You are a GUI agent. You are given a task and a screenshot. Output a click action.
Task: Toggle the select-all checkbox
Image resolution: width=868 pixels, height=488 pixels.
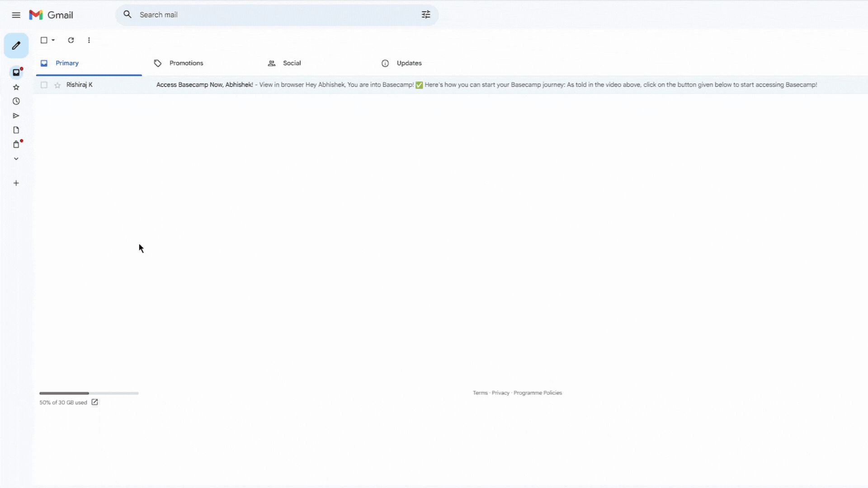(44, 40)
